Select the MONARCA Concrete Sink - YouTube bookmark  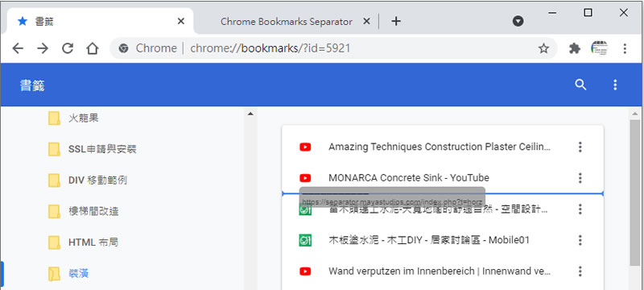pos(442,178)
